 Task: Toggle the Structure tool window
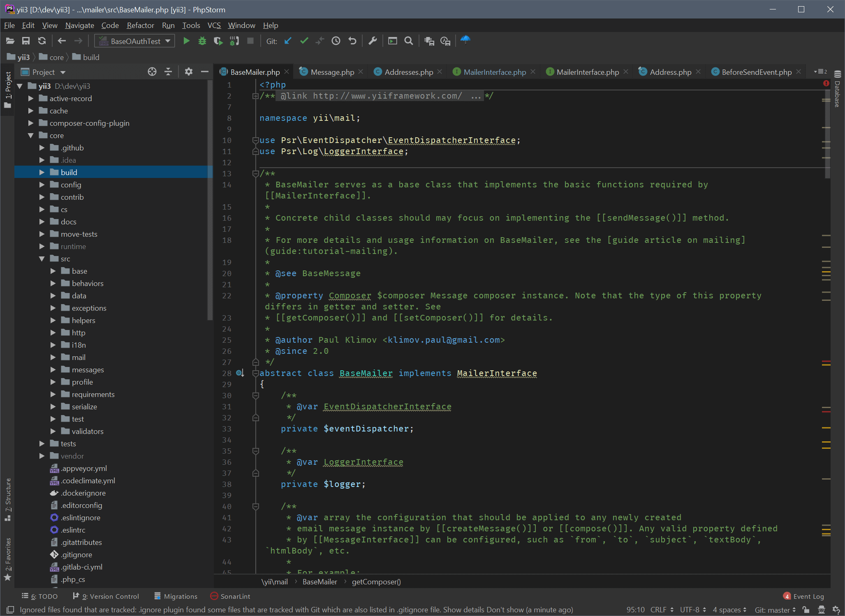point(8,498)
